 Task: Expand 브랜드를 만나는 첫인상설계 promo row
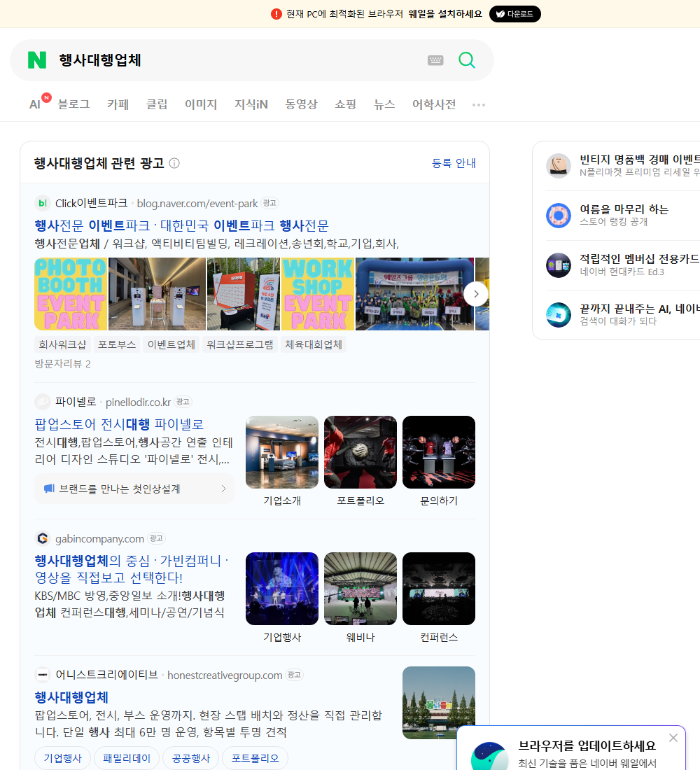[x=134, y=489]
